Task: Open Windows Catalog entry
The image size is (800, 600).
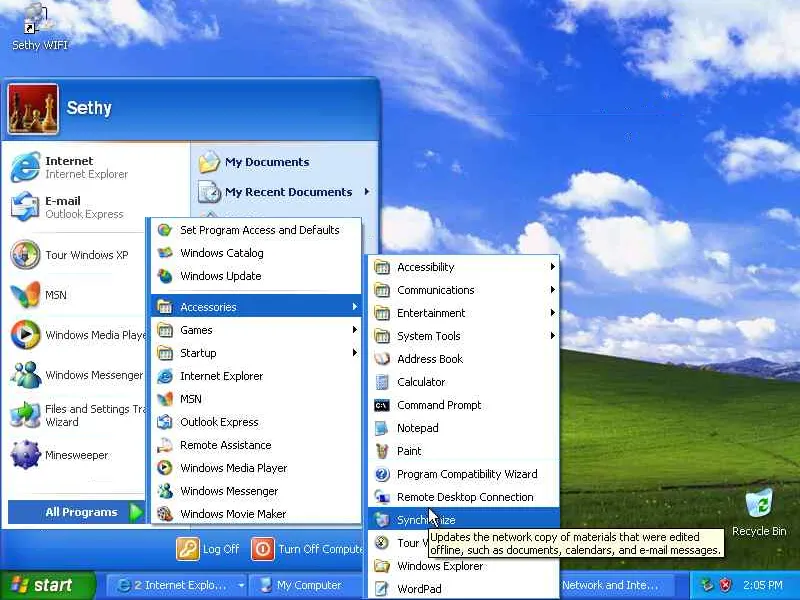Action: tap(256, 253)
